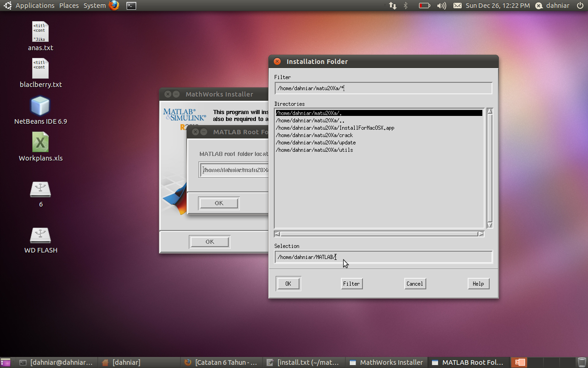Open the dahniar user menu
The height and width of the screenshot is (368, 588).
552,6
